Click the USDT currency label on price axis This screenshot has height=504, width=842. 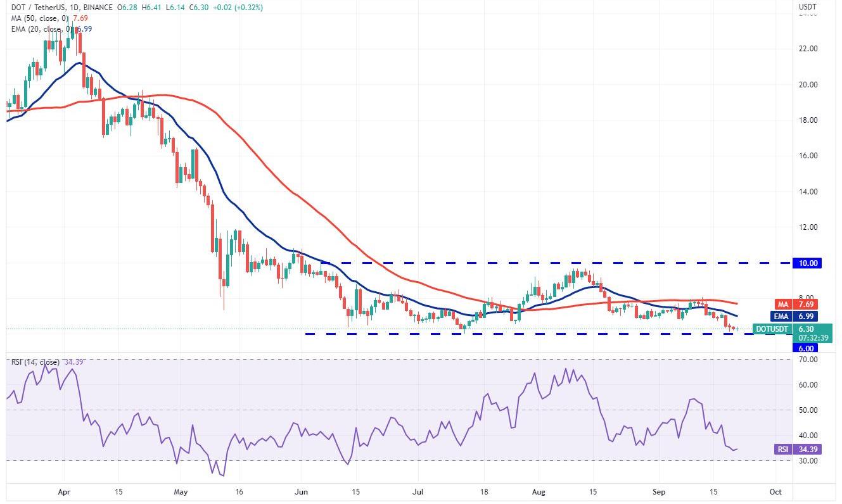(807, 8)
